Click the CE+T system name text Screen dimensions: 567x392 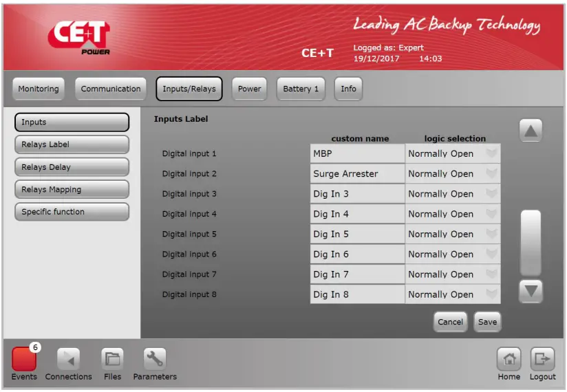pos(317,53)
